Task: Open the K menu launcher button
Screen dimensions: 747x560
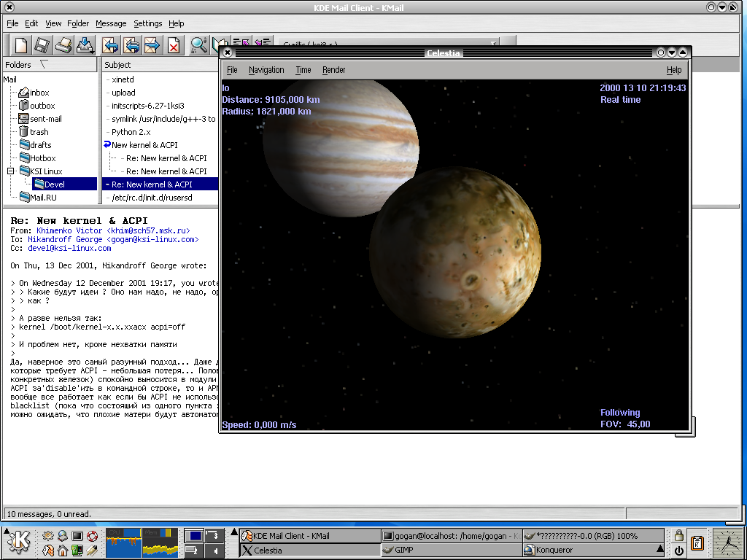Action: click(20, 542)
